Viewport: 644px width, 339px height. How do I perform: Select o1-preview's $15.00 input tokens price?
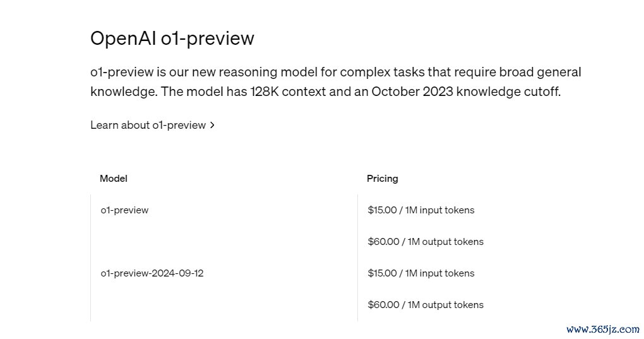(x=421, y=210)
